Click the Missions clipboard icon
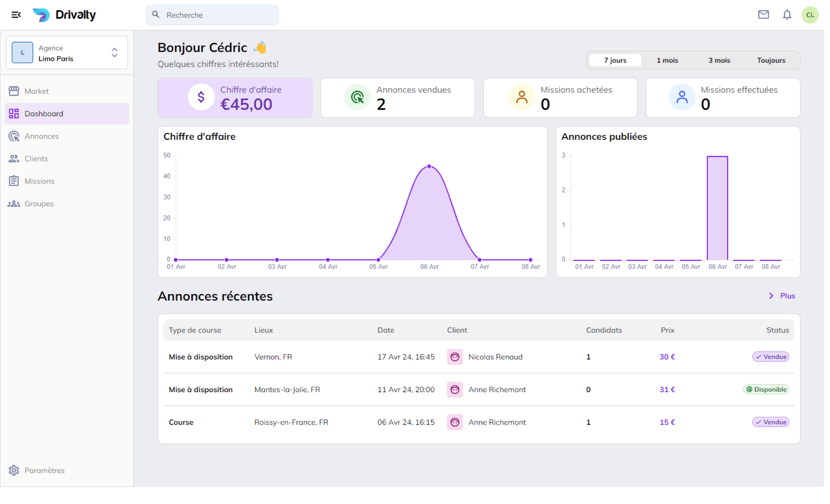 point(14,181)
